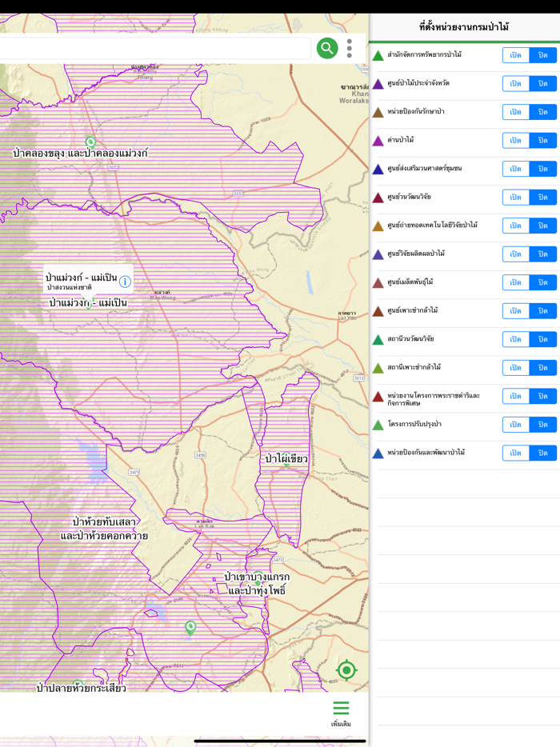Enable ศูนย์ป่าไม้ประจำจังหวัด using เปิด
This screenshot has height=747, width=560.
coord(515,84)
